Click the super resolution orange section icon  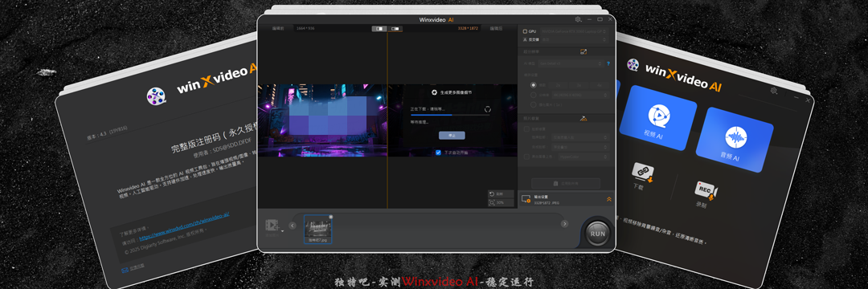pyautogui.click(x=583, y=52)
